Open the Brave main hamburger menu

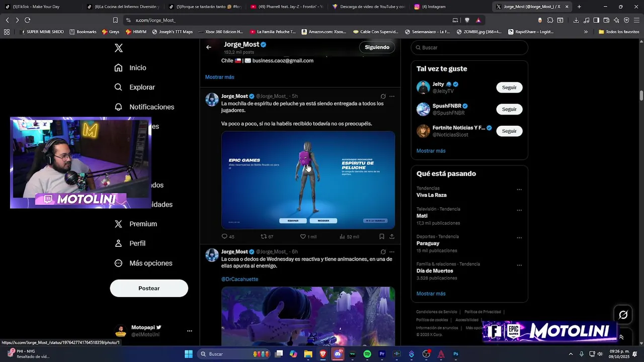pos(636,20)
